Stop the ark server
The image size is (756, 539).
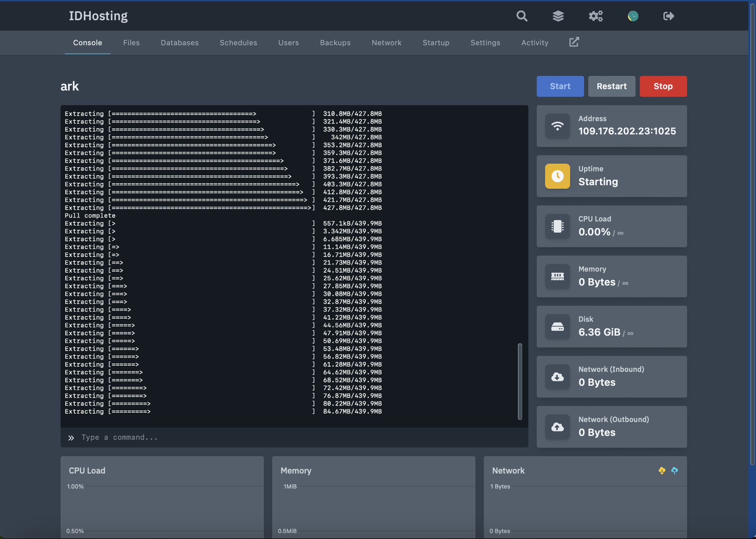(x=663, y=86)
